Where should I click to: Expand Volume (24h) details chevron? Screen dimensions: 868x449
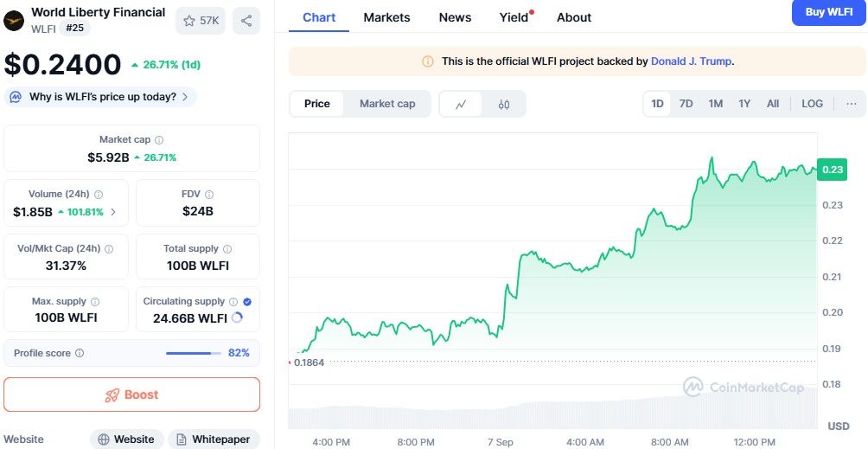coord(113,211)
